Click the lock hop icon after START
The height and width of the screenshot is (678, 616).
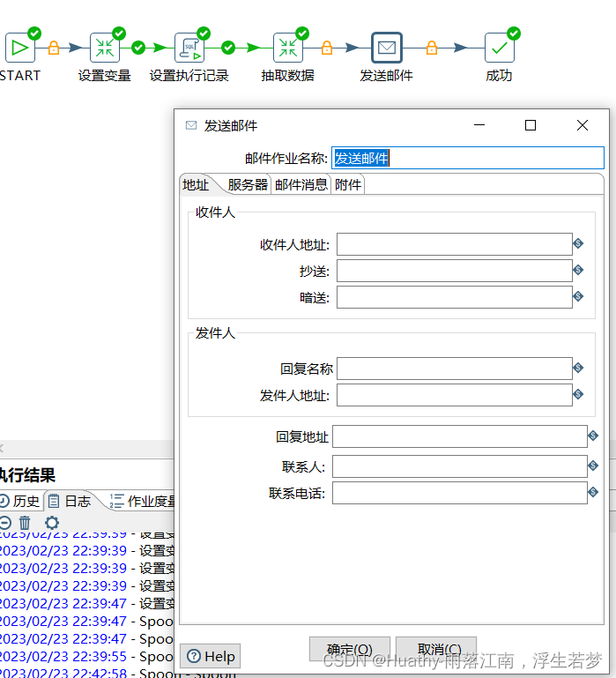[54, 48]
